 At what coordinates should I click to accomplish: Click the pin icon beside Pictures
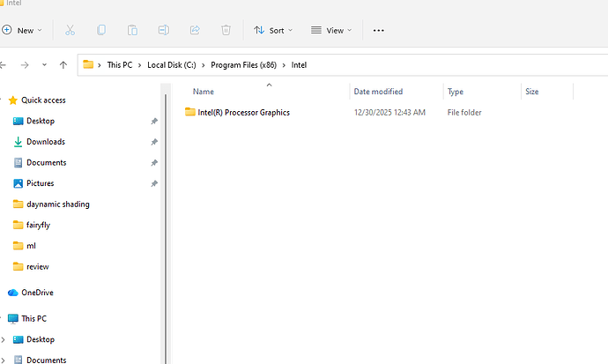tap(154, 183)
